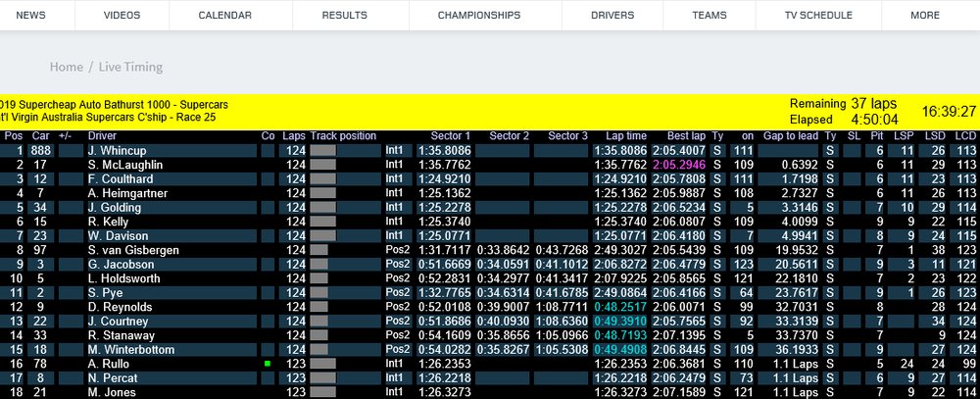Click the green indicator beside A. Rullo

(267, 364)
